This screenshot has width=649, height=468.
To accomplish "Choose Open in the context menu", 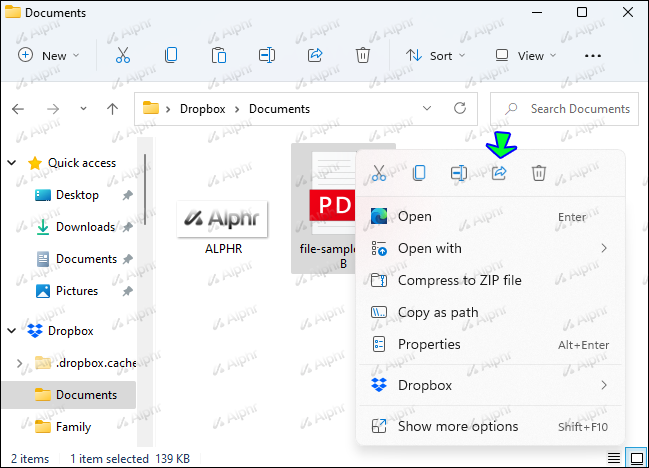I will pos(490,216).
